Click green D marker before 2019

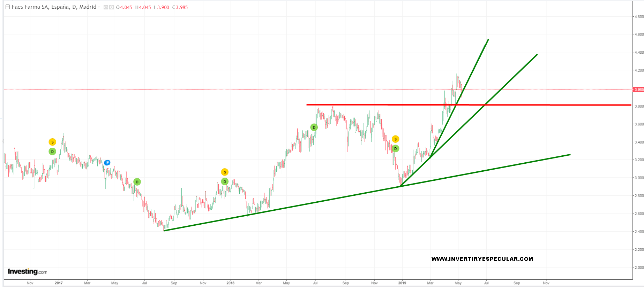point(395,149)
